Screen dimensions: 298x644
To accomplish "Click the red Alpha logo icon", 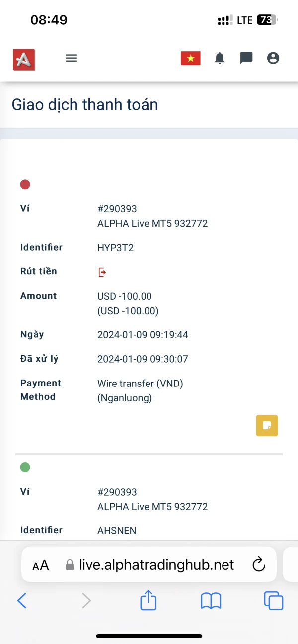I will (x=24, y=60).
